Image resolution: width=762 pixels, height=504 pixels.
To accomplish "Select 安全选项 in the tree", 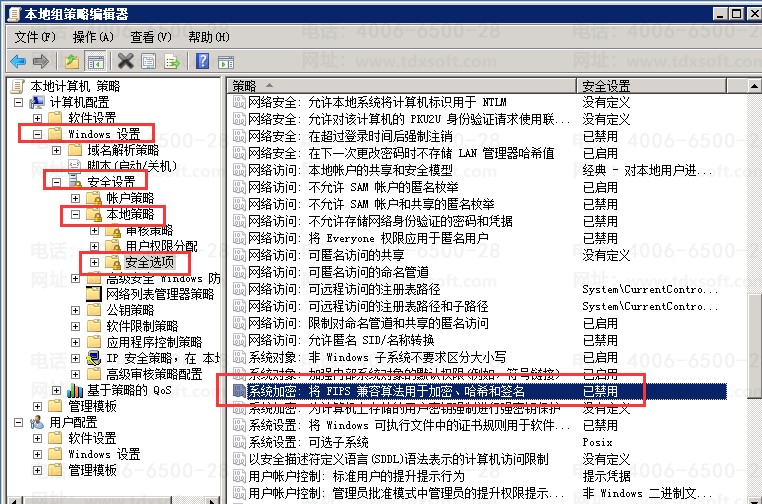I will tap(148, 262).
